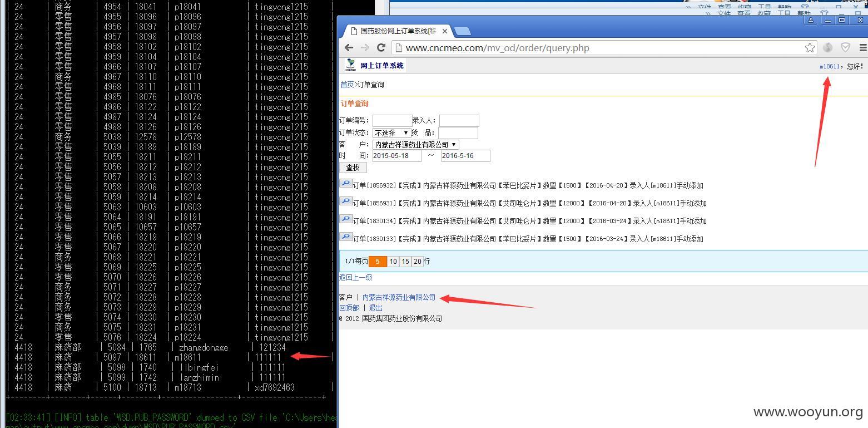Click the 订单查询 heading text

point(354,104)
